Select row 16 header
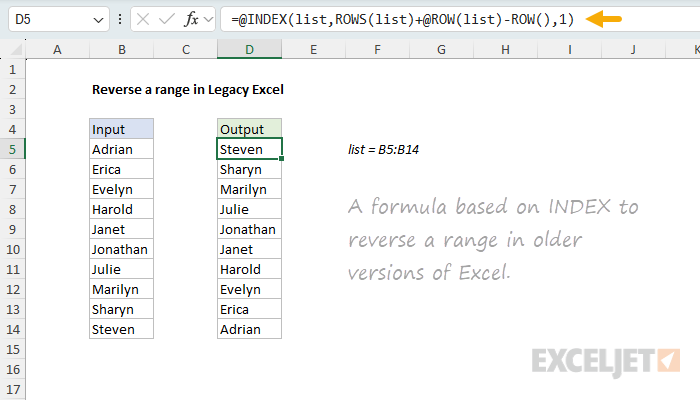Image resolution: width=700 pixels, height=400 pixels. (12, 369)
